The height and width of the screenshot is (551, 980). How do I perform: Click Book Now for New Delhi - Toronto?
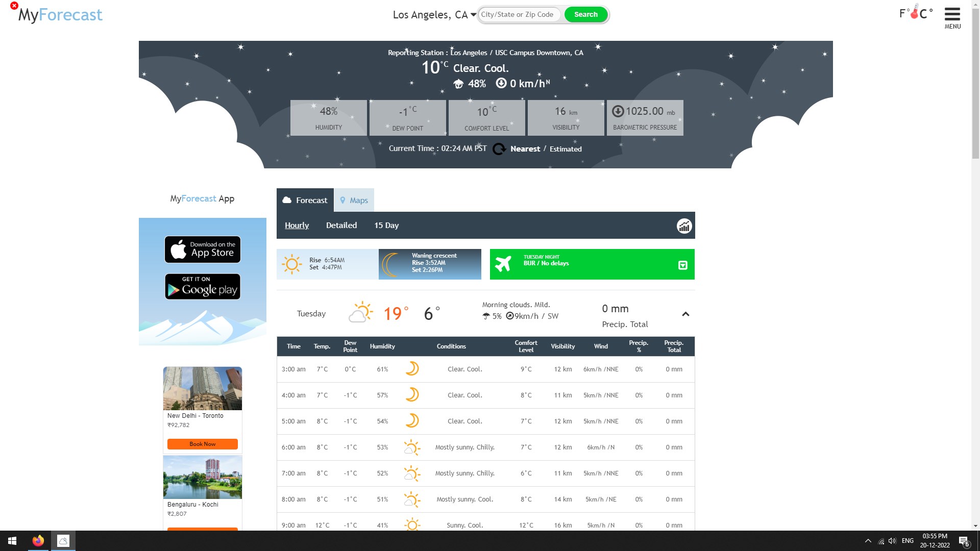202,444
